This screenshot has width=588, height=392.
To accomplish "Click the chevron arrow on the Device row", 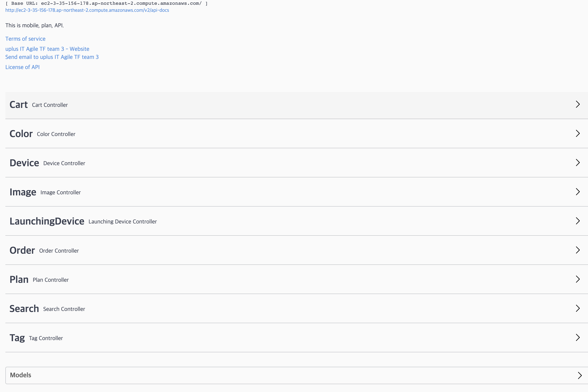I will click(578, 163).
